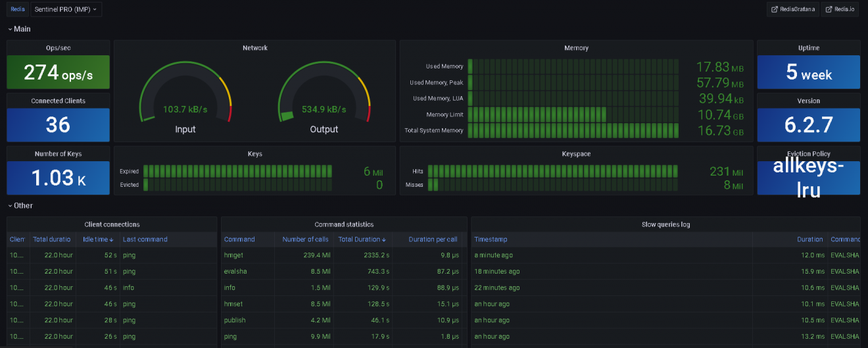This screenshot has width=868, height=348.
Task: Sort client connections by Last command
Action: 145,239
